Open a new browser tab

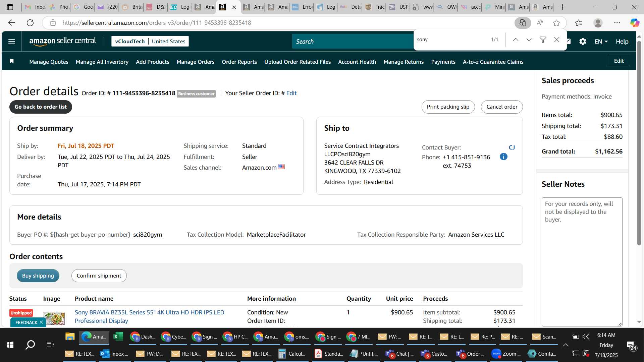(x=562, y=7)
